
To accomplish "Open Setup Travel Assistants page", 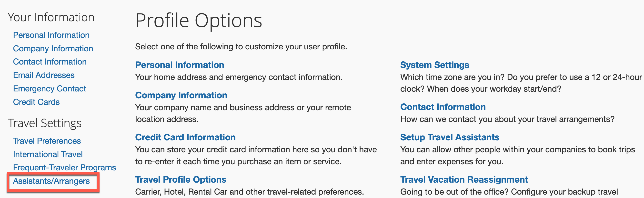I will click(450, 137).
